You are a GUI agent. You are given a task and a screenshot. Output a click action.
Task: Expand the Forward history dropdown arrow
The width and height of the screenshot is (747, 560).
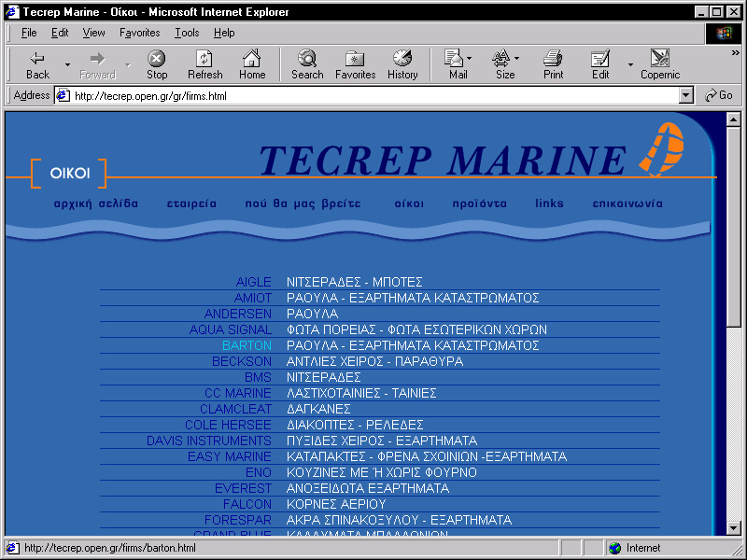128,64
